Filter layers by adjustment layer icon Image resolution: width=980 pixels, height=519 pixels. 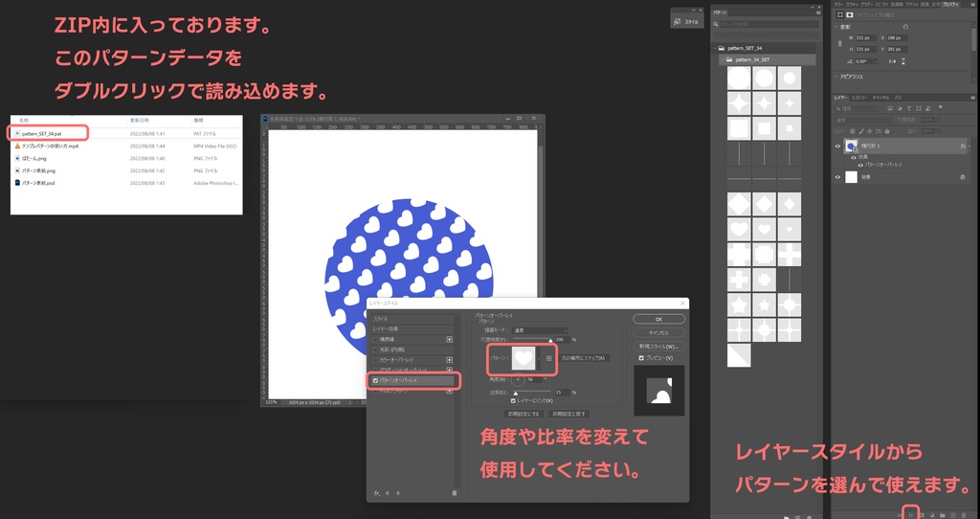[900, 109]
